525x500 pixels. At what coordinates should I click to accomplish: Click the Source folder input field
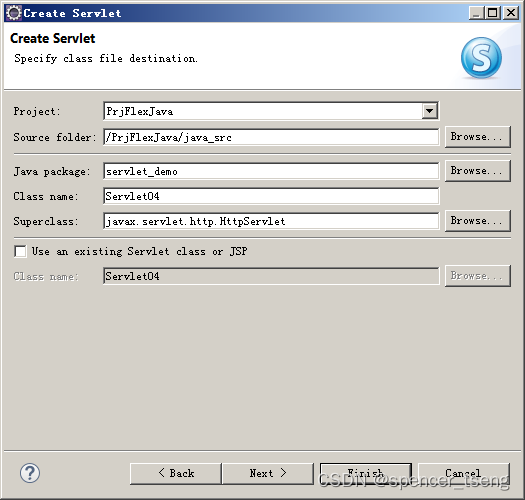click(x=271, y=137)
